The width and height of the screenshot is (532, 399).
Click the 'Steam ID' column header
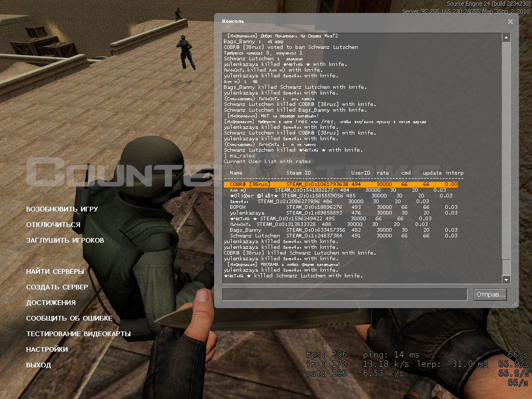298,172
